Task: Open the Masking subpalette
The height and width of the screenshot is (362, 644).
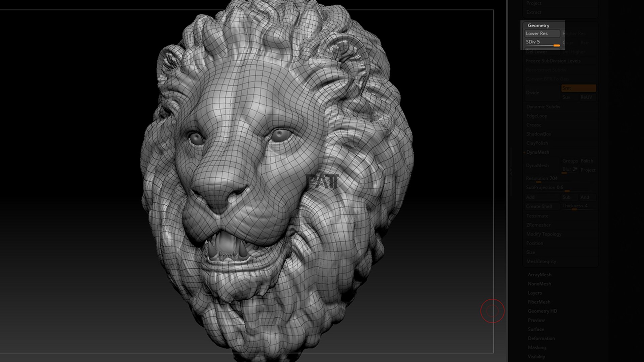Action: 537,347
